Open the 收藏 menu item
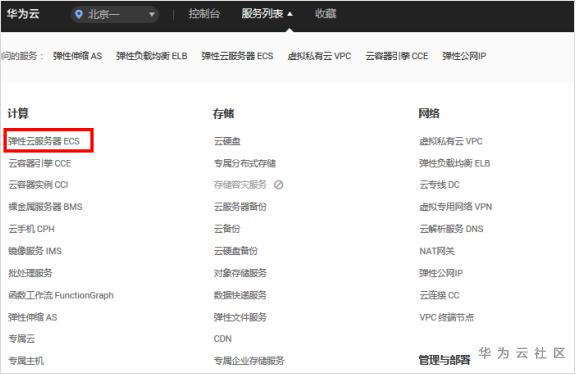 click(x=325, y=14)
